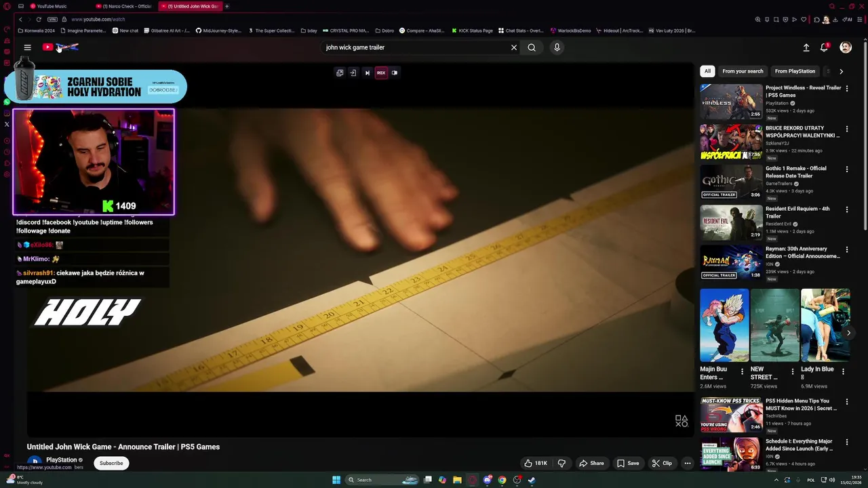The width and height of the screenshot is (868, 488).
Task: Open the PlayStation channel name link
Action: (61, 460)
